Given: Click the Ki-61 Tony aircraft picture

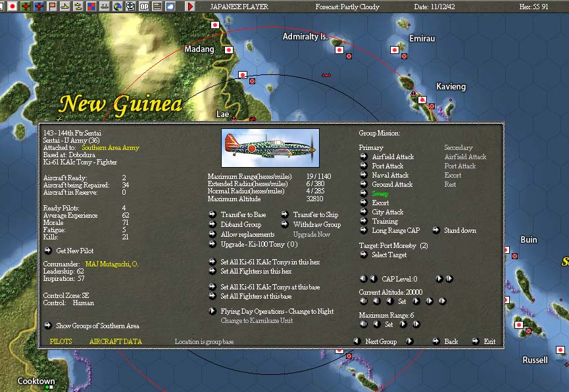Looking at the screenshot, I should (x=270, y=148).
